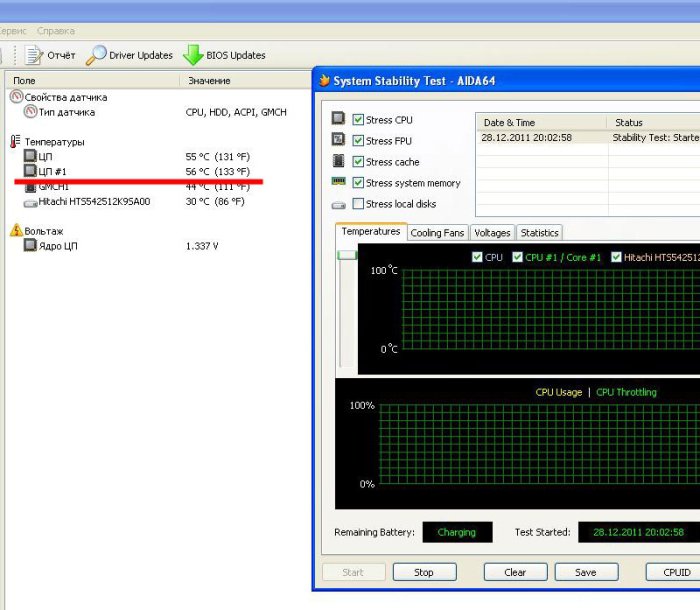Click the disabled Start button
Image resolution: width=700 pixels, height=610 pixels.
point(353,572)
